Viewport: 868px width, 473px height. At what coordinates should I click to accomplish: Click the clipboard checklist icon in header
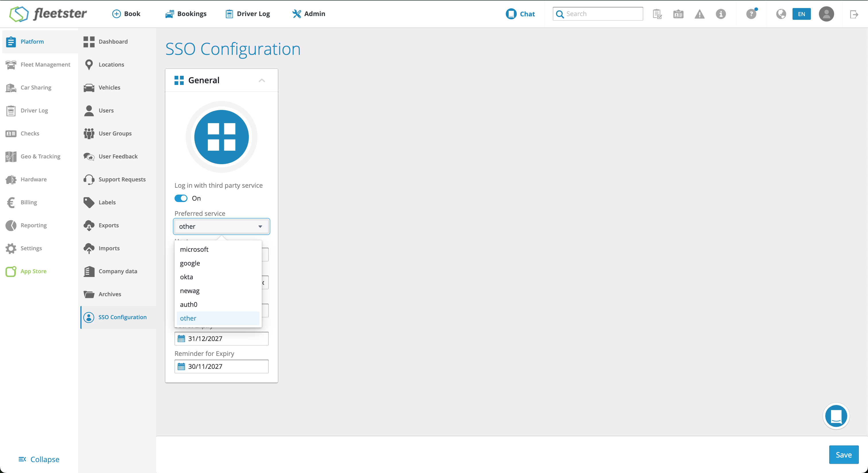657,14
